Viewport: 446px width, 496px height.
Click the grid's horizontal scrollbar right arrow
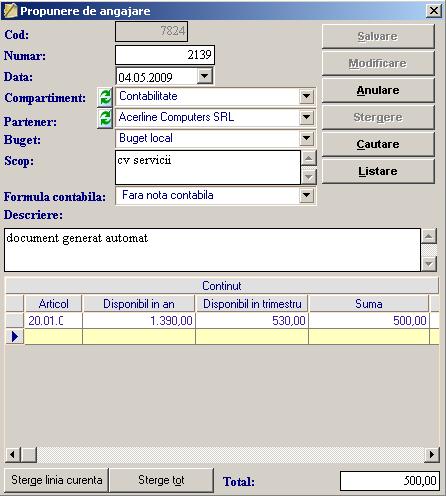pos(432,454)
